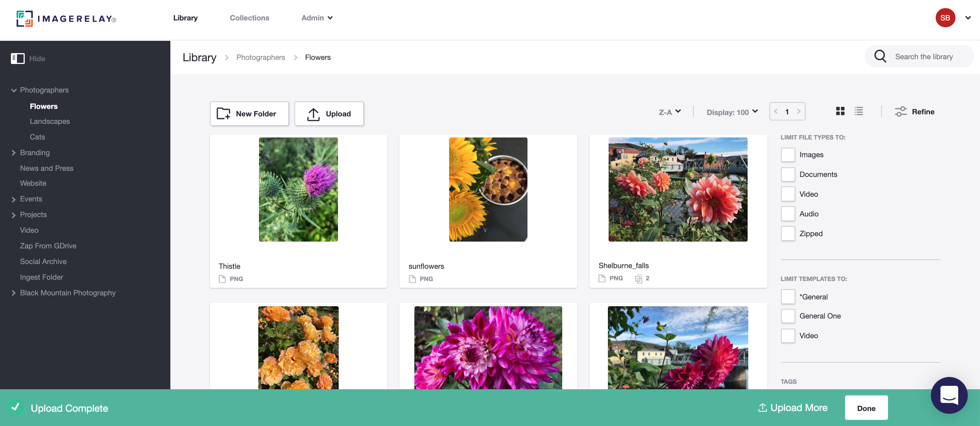Expand the Projects folder in sidebar
The width and height of the screenshot is (980, 426).
click(14, 215)
